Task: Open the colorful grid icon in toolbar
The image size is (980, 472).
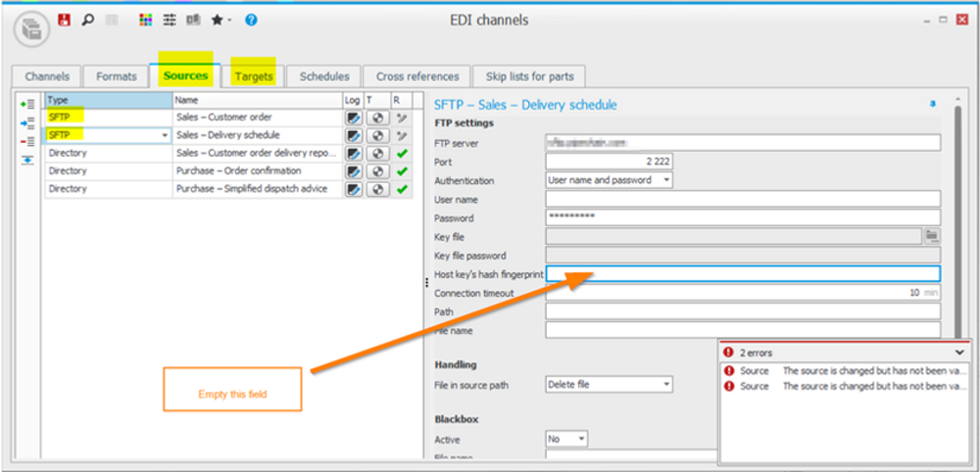Action: (146, 20)
